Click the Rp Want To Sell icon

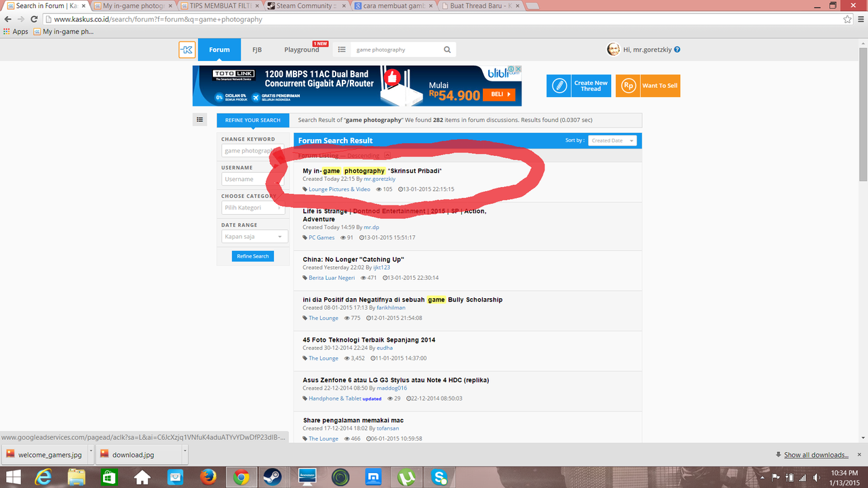[x=629, y=86]
